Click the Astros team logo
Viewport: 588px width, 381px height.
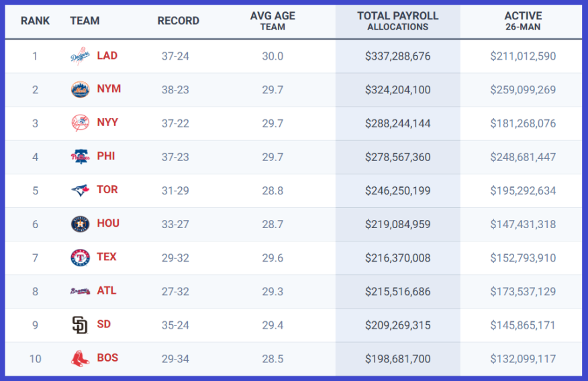point(81,224)
